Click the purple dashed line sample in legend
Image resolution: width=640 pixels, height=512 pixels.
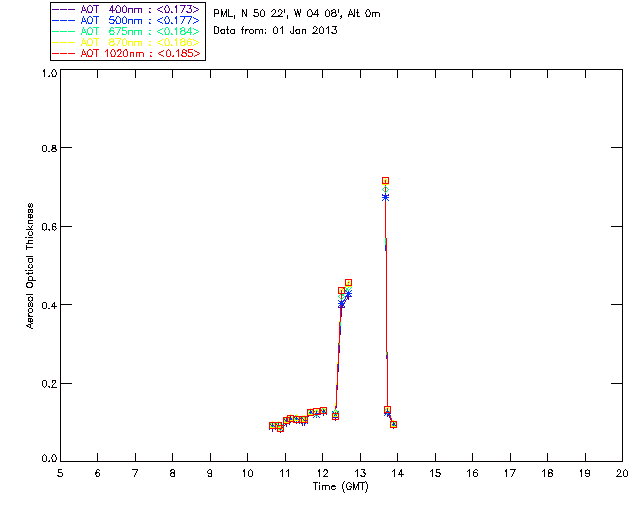(64, 9)
